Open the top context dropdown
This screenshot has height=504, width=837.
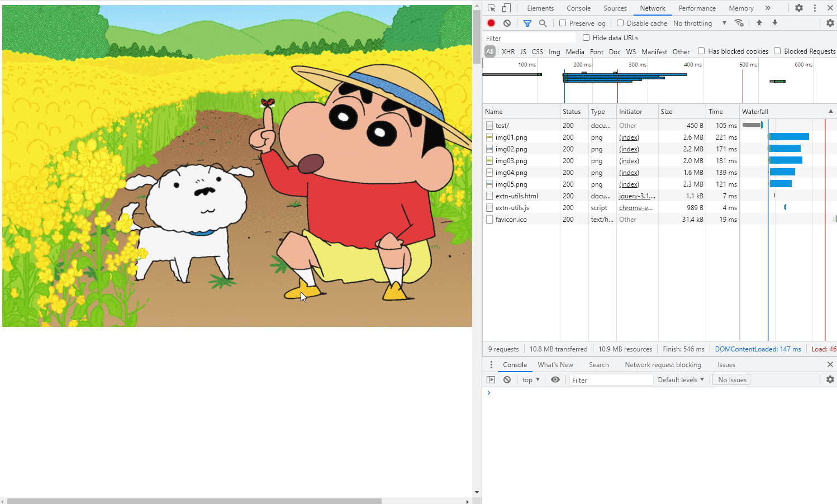click(531, 379)
